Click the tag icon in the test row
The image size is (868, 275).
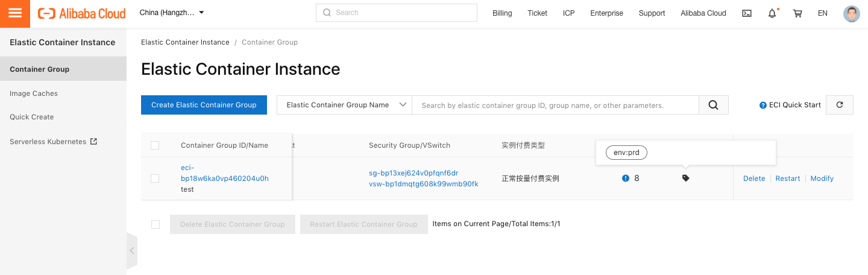tap(686, 179)
